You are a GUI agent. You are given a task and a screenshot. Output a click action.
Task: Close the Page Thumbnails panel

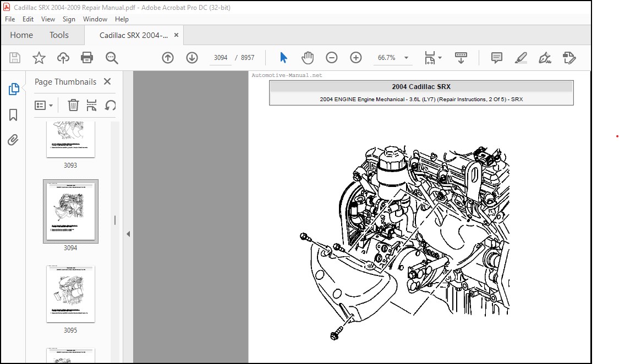107,81
